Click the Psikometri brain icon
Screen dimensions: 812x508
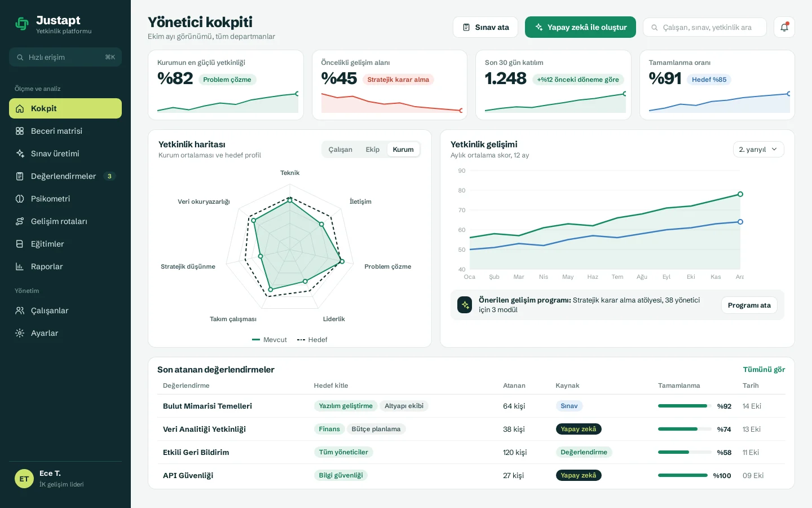coord(20,199)
